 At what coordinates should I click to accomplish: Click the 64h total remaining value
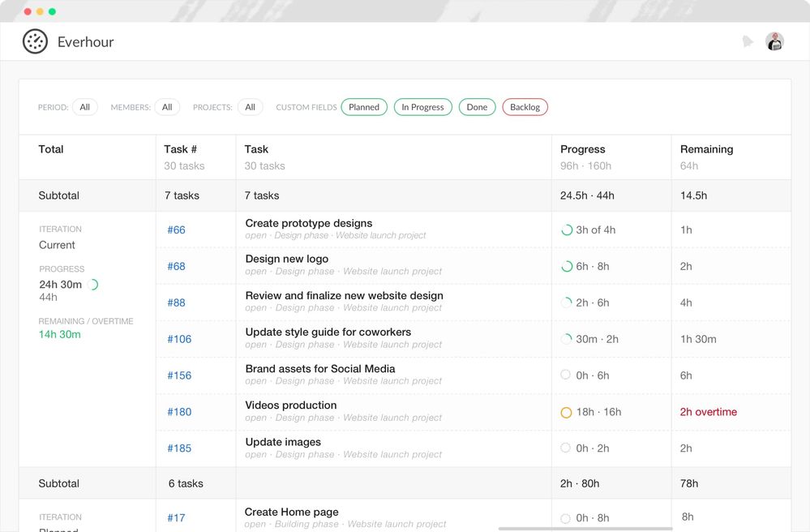tap(689, 165)
